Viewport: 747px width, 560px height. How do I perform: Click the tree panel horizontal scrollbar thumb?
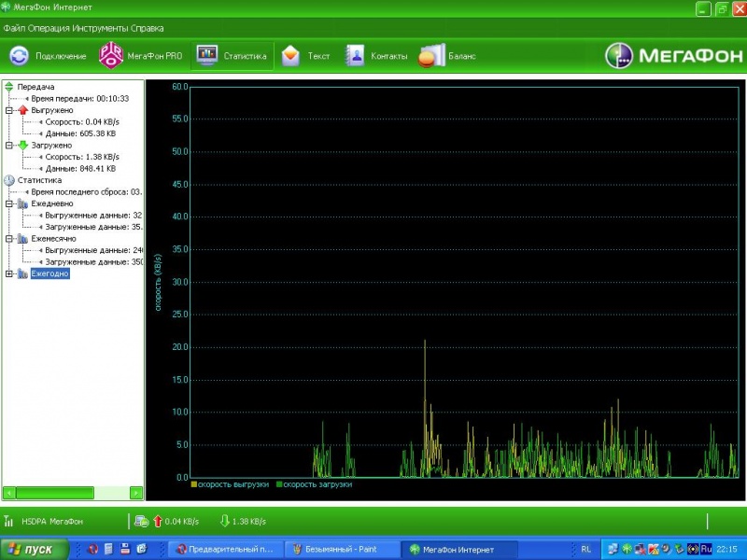click(x=54, y=492)
